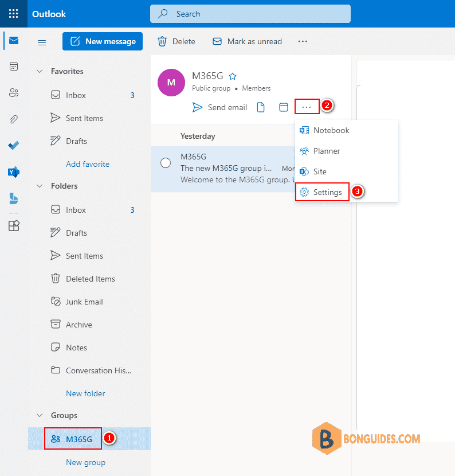Open the Archive folder
Viewport: 455px width, 476px height.
click(89, 325)
